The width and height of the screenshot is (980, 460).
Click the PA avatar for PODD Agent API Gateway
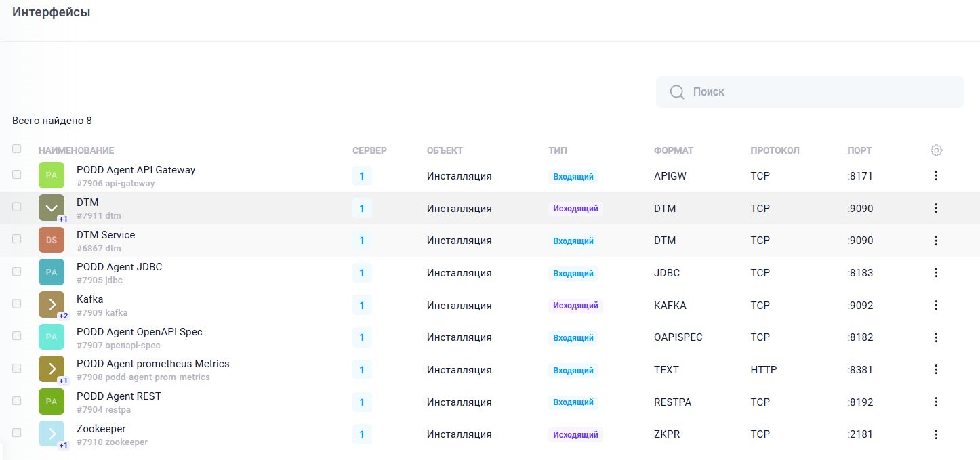pyautogui.click(x=52, y=175)
